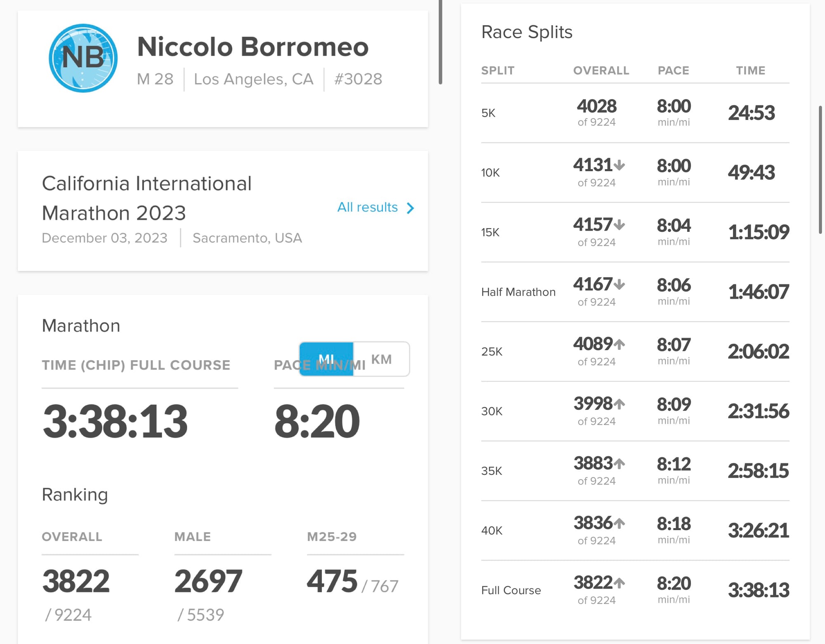Open the All results link
Image resolution: width=825 pixels, height=644 pixels.
pos(368,207)
